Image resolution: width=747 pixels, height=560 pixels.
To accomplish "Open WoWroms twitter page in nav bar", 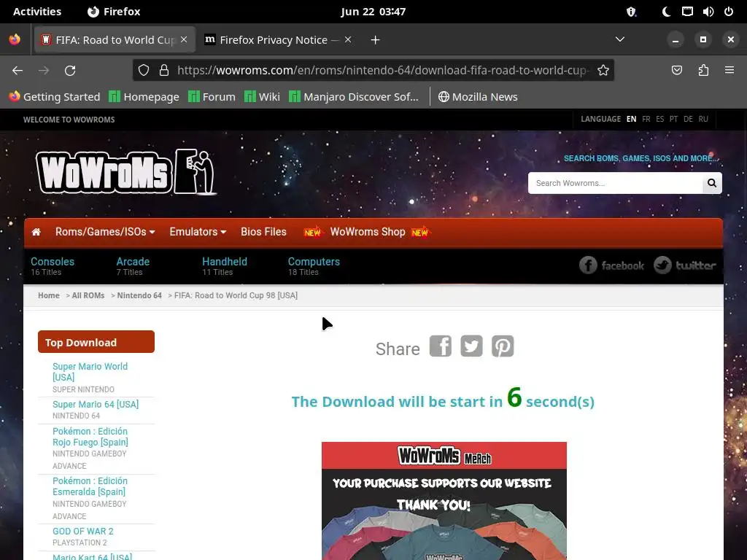I will (x=684, y=265).
